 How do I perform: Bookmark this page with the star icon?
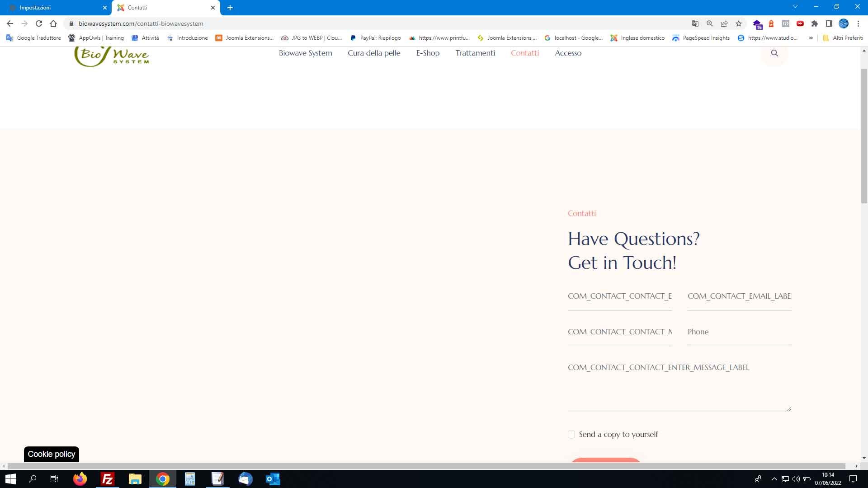pyautogui.click(x=739, y=23)
